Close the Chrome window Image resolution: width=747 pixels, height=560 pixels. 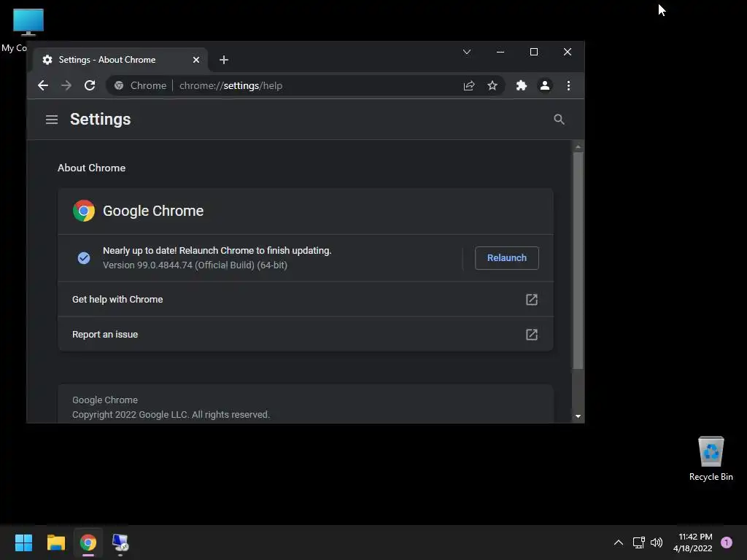(568, 52)
